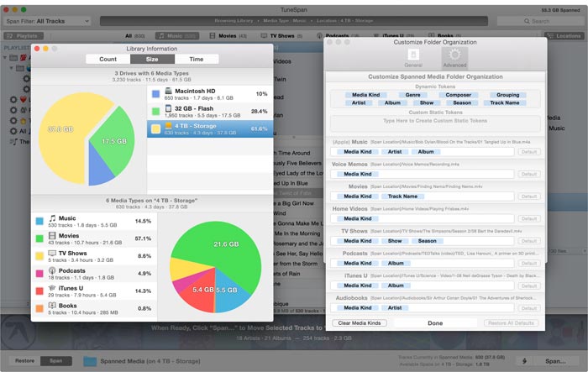Open the Span Filter All Tracks dropdown
Screen dimensions: 588x372
pos(47,21)
